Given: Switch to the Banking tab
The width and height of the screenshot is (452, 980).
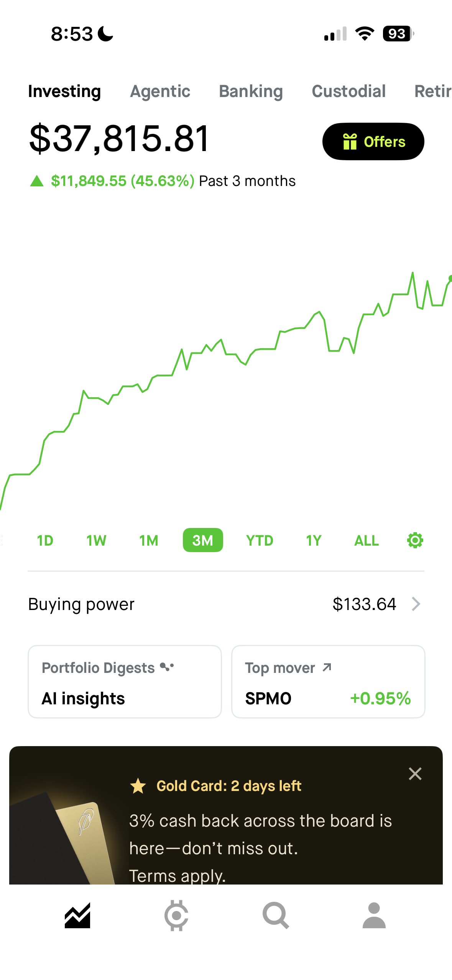Looking at the screenshot, I should [251, 91].
